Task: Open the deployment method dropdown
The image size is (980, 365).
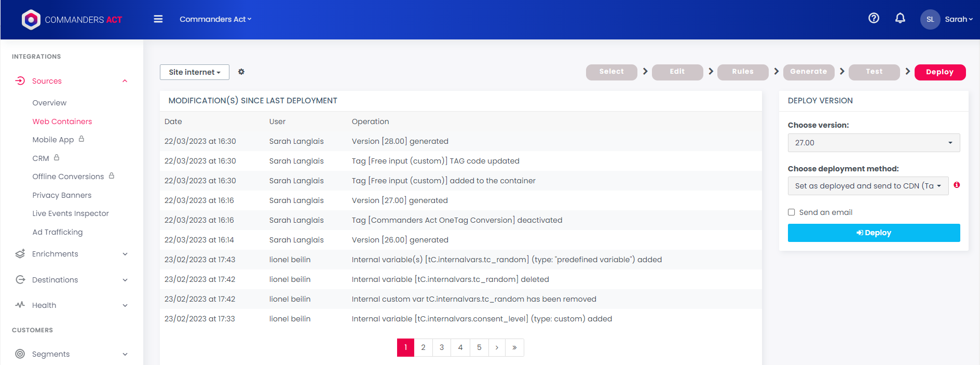Action: click(868, 186)
